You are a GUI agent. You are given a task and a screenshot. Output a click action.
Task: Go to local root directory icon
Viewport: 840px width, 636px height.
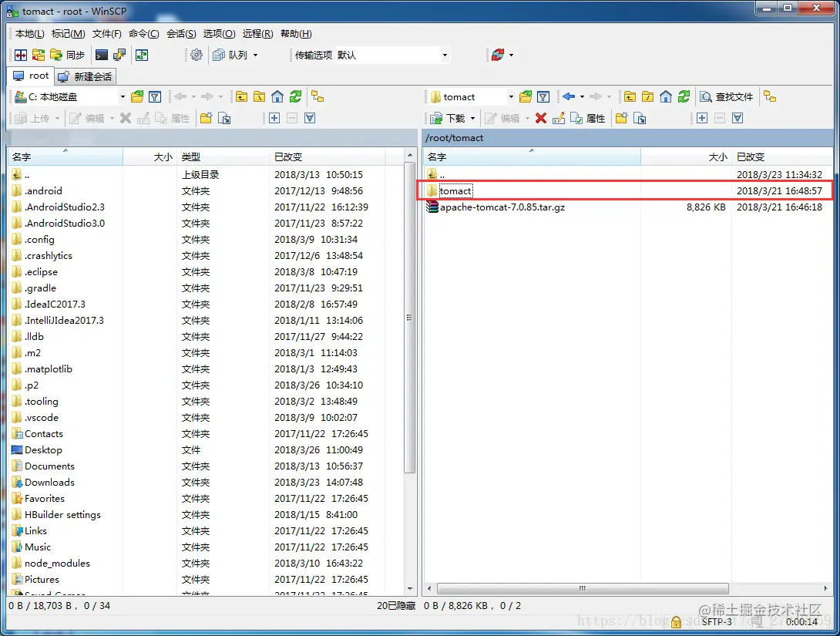259,96
